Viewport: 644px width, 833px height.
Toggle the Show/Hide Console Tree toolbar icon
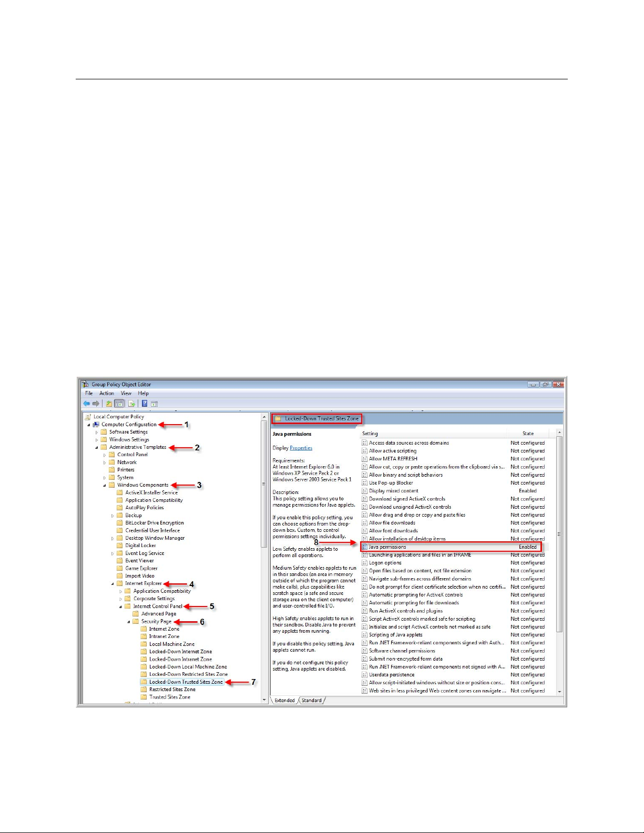(x=119, y=404)
